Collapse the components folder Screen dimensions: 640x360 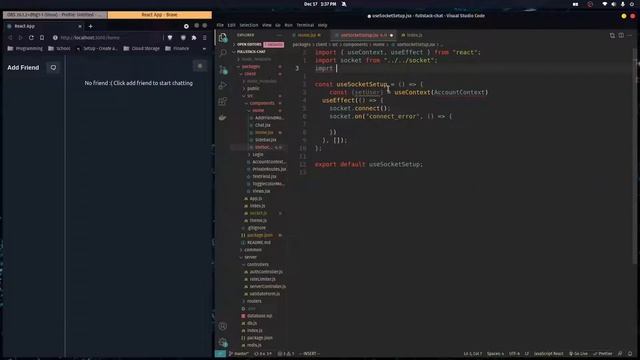(x=262, y=103)
